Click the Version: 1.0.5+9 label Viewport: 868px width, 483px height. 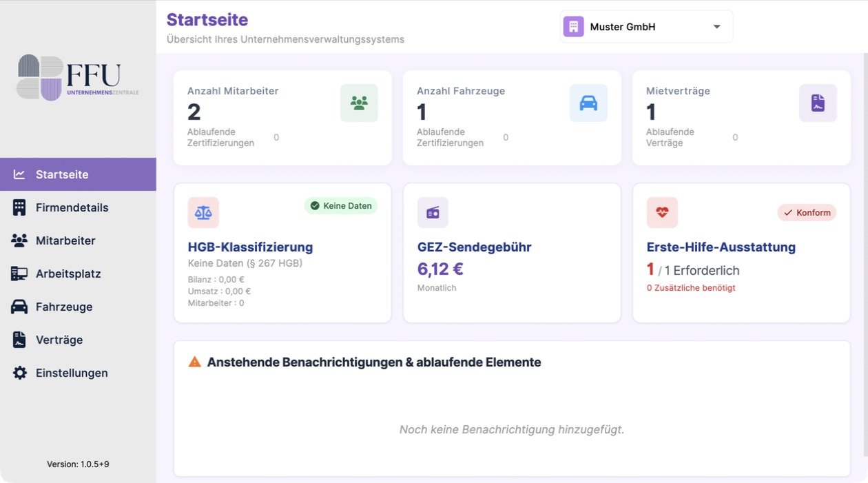(x=78, y=464)
